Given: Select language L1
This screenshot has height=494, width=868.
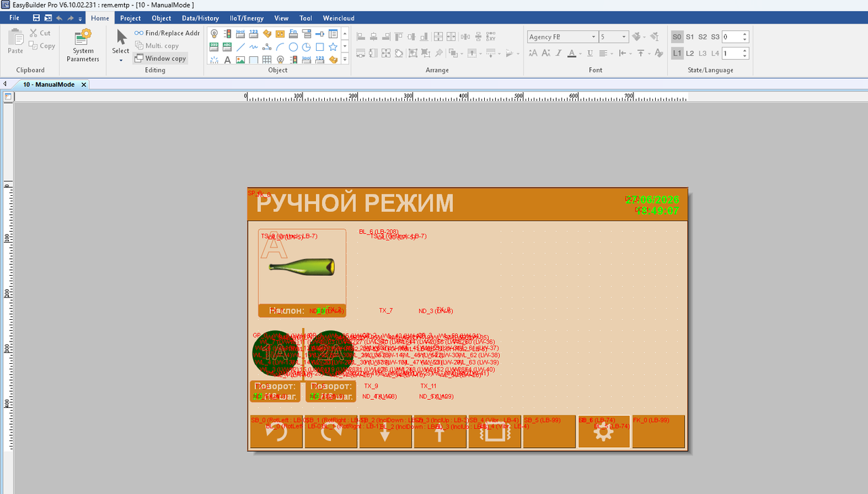Looking at the screenshot, I should [677, 53].
